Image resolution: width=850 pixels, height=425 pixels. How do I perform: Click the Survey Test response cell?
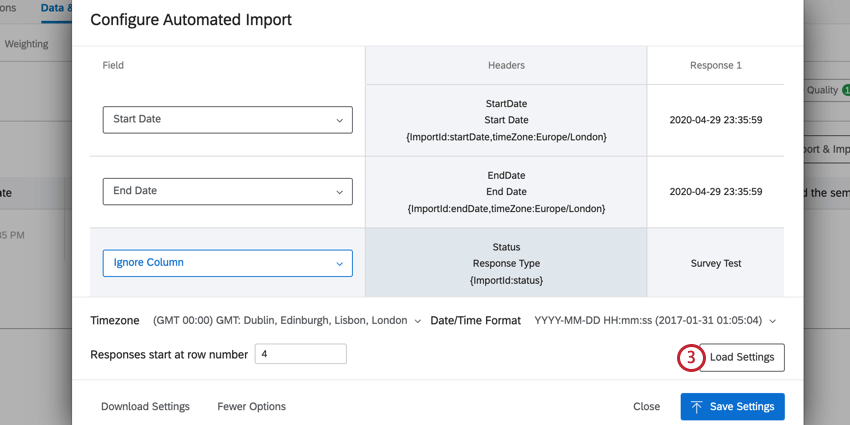[716, 264]
